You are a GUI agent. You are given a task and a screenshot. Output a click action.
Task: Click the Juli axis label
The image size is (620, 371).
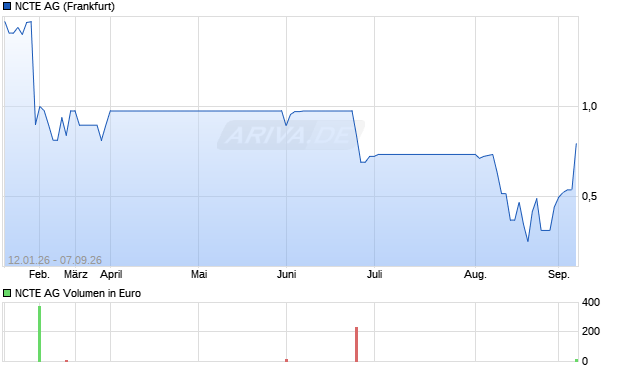click(x=374, y=274)
